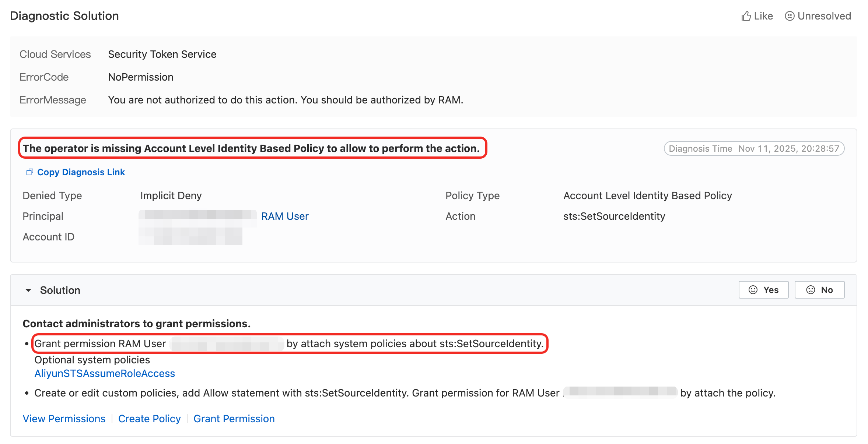Mark the diagnosis via the Unresolved label
The width and height of the screenshot is (868, 444).
(x=824, y=16)
